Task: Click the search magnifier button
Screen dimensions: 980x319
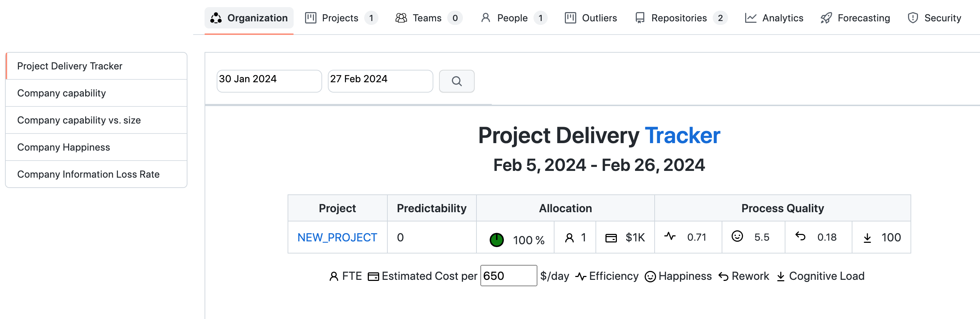Action: [457, 81]
